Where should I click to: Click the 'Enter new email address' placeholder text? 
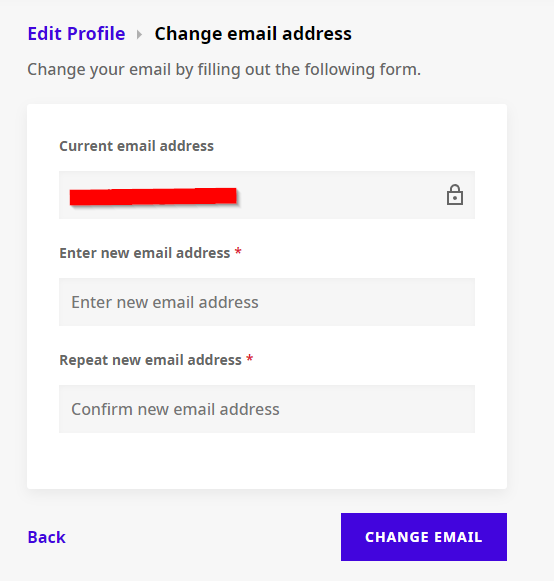[165, 302]
